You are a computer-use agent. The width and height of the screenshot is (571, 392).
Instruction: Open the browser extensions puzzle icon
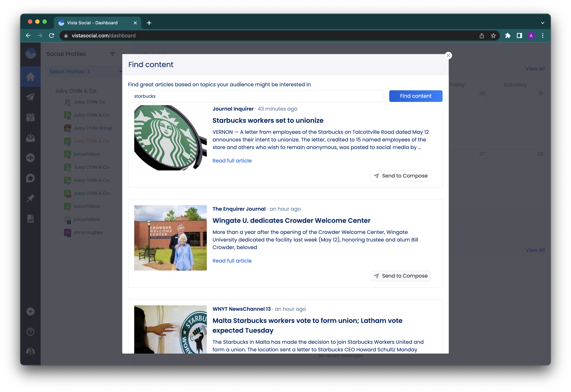pos(508,36)
